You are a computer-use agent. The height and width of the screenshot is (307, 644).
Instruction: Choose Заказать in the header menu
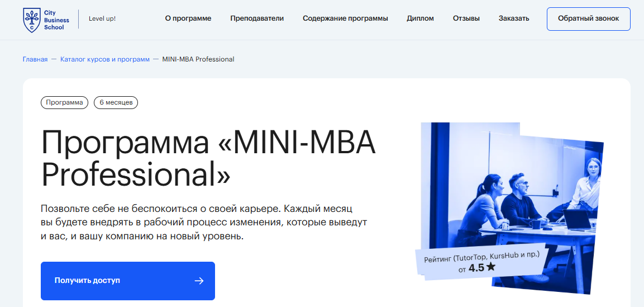pyautogui.click(x=514, y=18)
